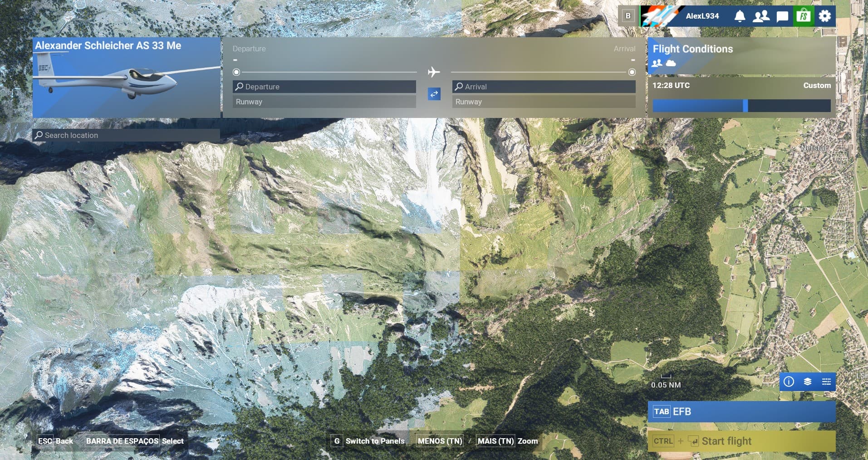This screenshot has height=460, width=868.
Task: Expand the arrival Runway dropdown
Action: click(x=544, y=102)
